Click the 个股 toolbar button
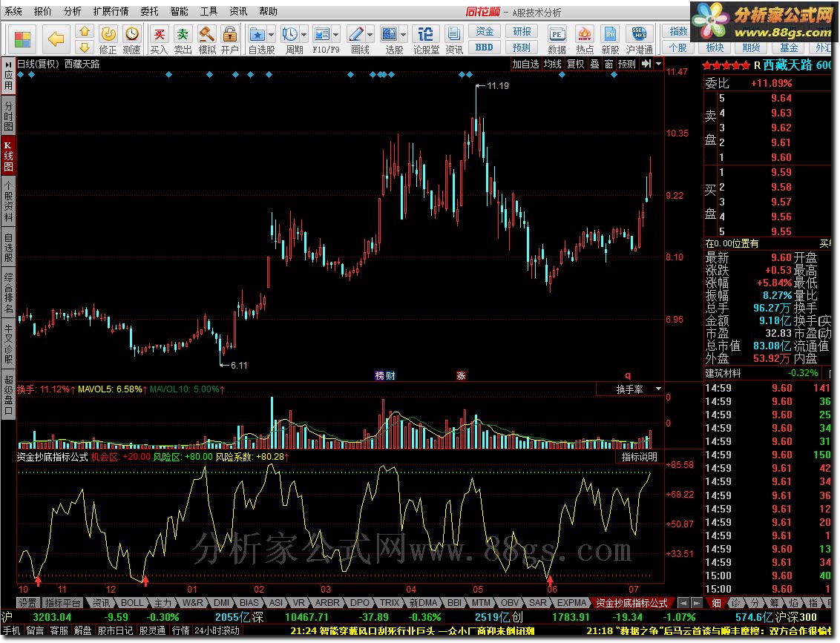The height and width of the screenshot is (643, 840). [677, 47]
